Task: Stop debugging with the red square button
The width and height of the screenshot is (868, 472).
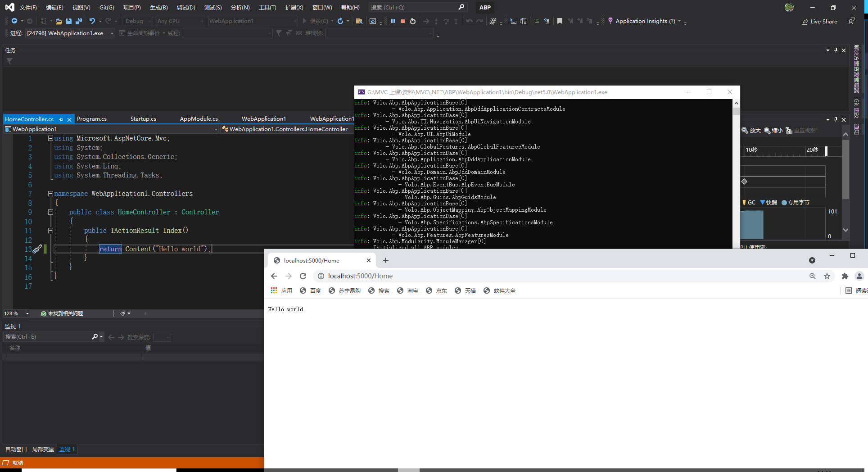Action: (x=403, y=21)
